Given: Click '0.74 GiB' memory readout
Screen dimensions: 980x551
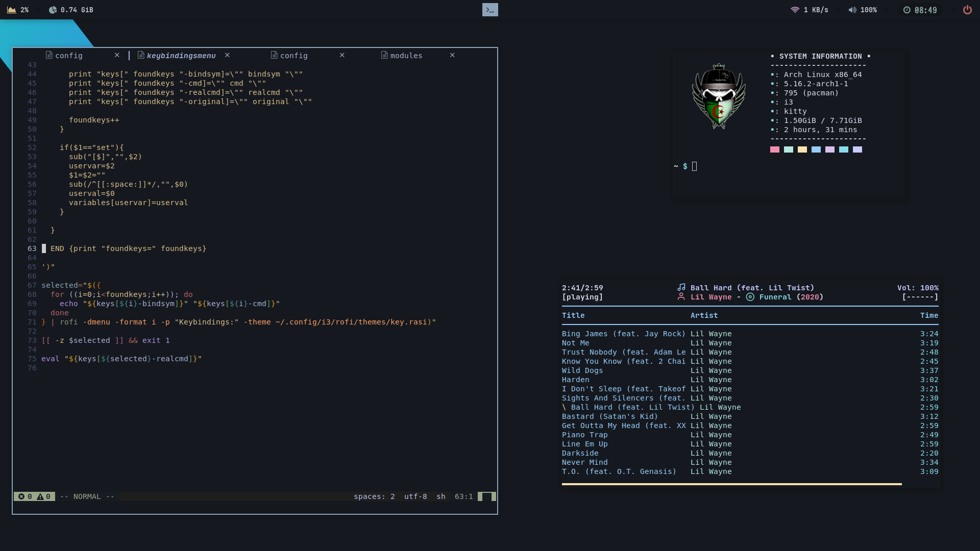Looking at the screenshot, I should tap(77, 10).
